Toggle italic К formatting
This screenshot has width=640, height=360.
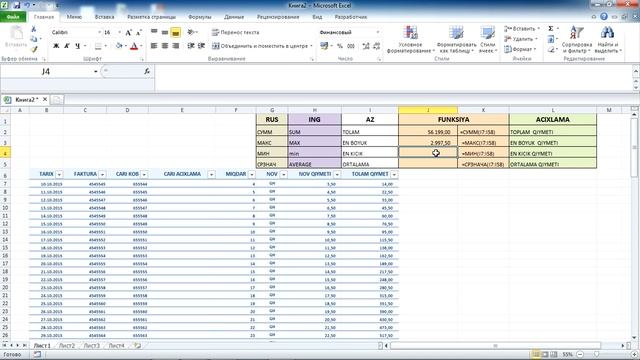click(67, 46)
